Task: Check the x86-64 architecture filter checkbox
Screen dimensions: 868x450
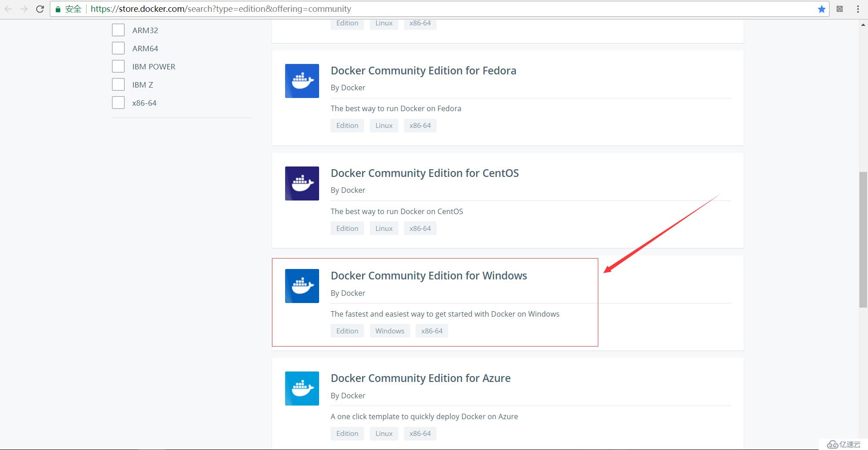Action: pos(118,103)
